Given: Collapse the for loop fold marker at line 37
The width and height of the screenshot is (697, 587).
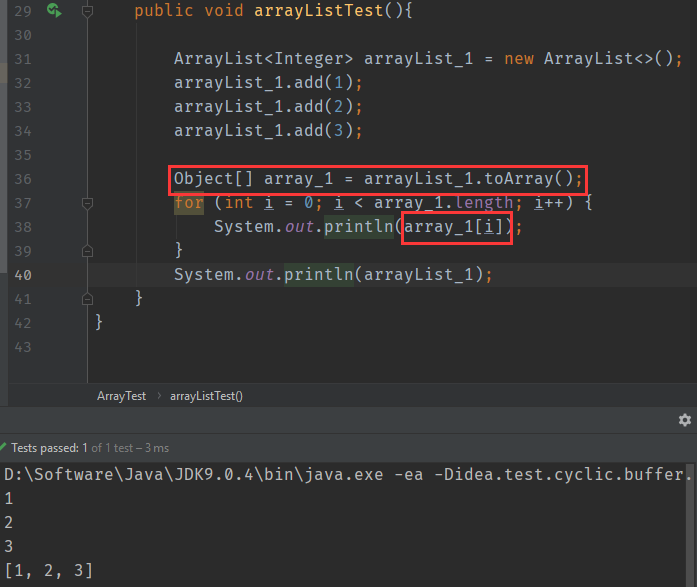Looking at the screenshot, I should (x=88, y=204).
